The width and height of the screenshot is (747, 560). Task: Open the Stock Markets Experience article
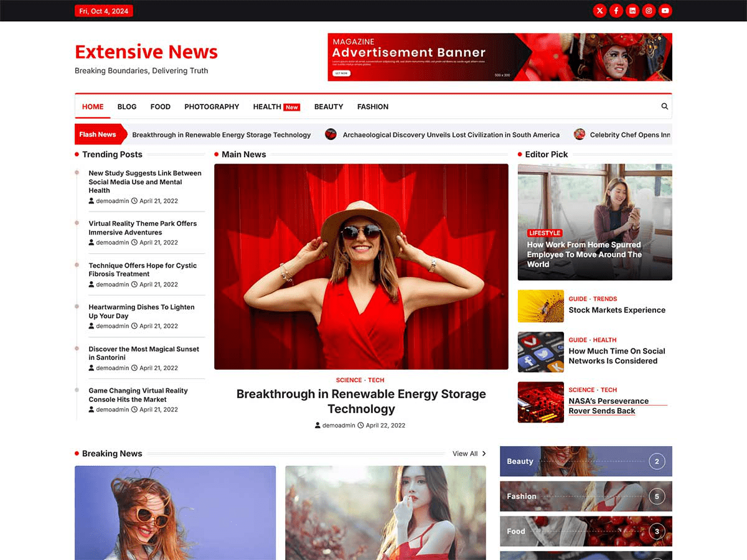(x=617, y=310)
